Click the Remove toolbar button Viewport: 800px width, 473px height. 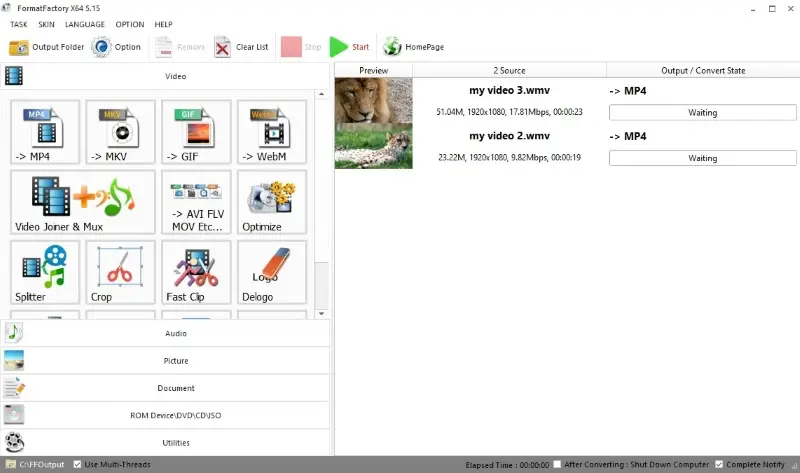point(180,47)
